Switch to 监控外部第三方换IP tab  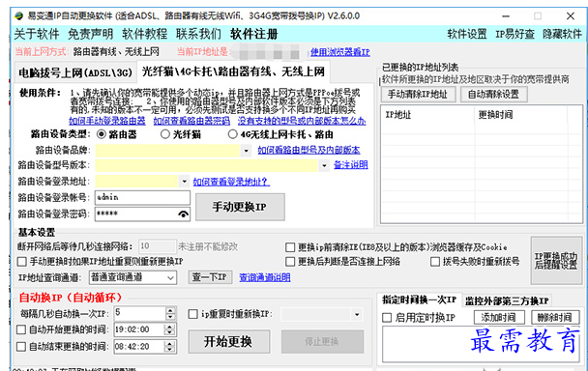tap(507, 300)
